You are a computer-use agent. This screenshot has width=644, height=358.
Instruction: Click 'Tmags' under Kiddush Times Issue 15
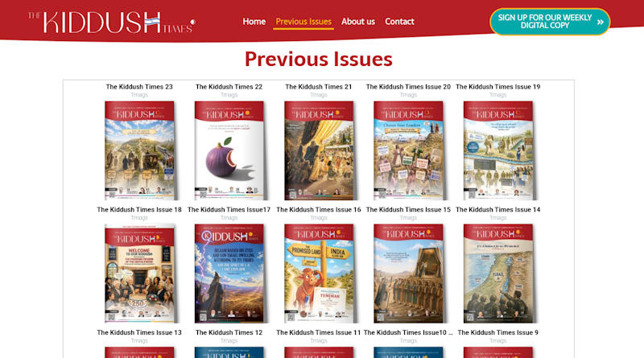[x=408, y=217]
